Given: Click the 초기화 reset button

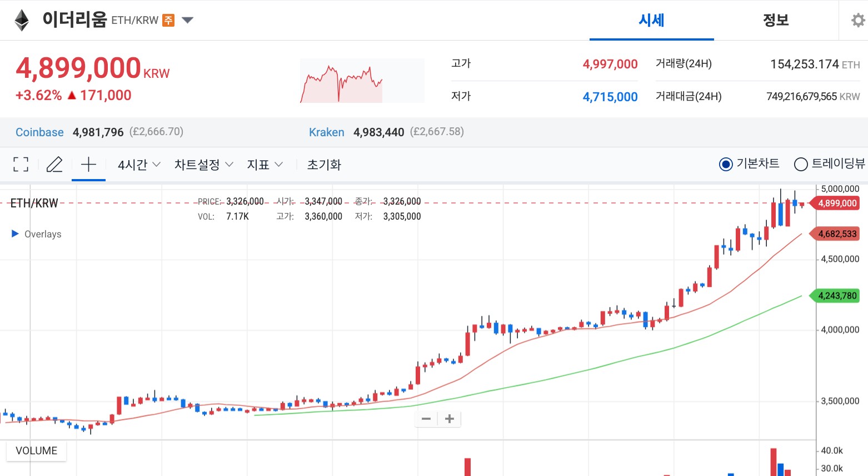Looking at the screenshot, I should [324, 165].
